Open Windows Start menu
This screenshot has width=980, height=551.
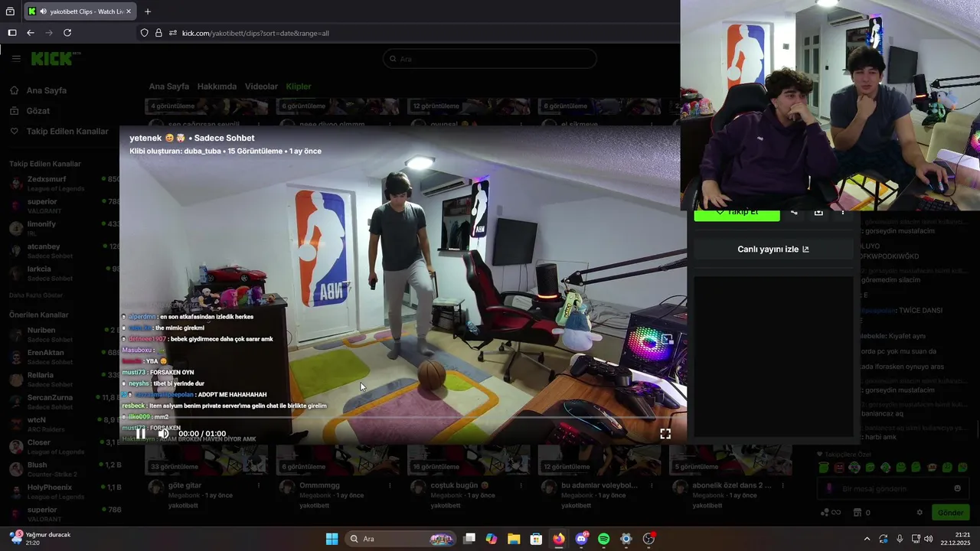point(332,539)
